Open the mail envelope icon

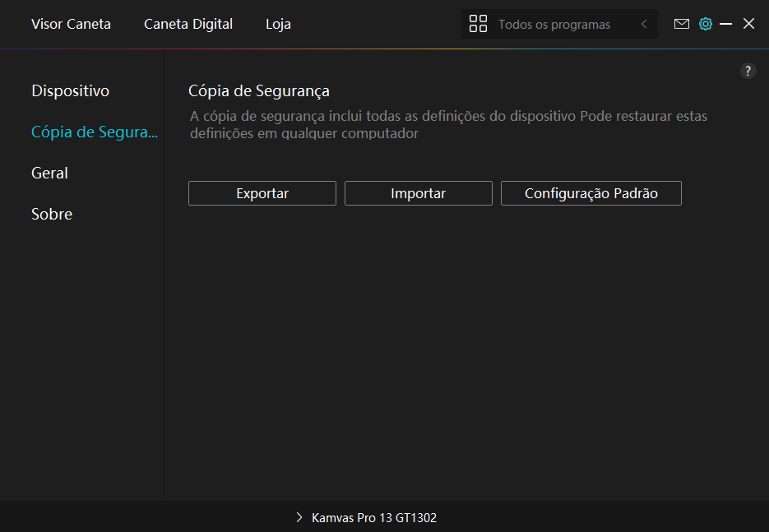click(x=681, y=24)
